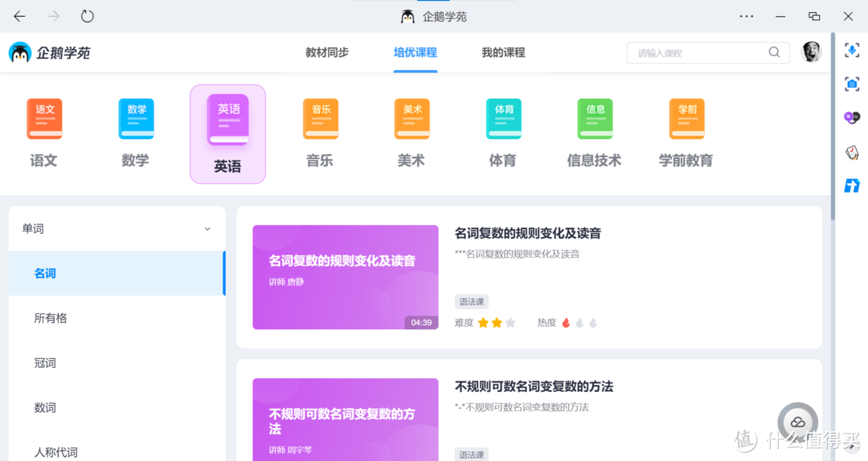Image resolution: width=868 pixels, height=461 pixels.
Task: Select 名词 in the sidebar list
Action: [117, 273]
